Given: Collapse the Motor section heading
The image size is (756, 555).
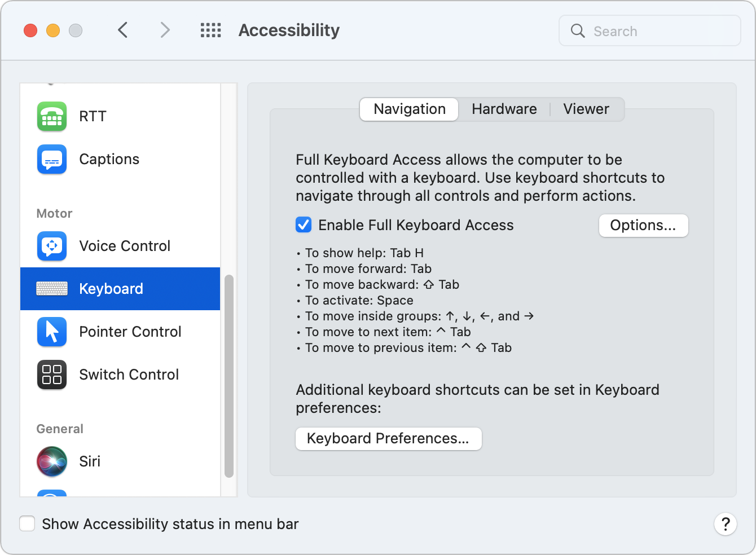Looking at the screenshot, I should (54, 213).
